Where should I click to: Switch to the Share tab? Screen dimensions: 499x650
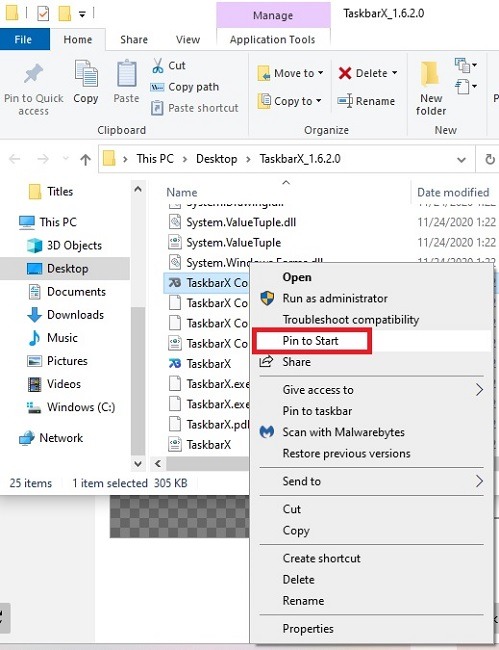point(134,39)
